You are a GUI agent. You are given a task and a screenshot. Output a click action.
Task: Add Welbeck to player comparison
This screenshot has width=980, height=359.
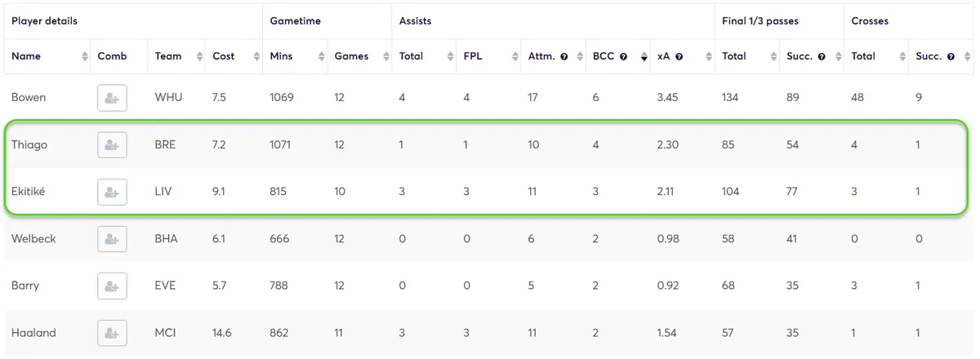[112, 239]
